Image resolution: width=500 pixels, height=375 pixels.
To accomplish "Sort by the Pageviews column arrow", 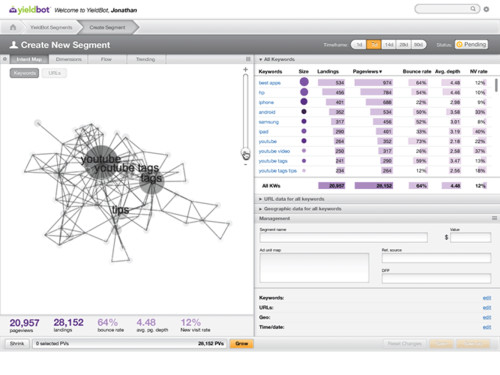I will [380, 71].
